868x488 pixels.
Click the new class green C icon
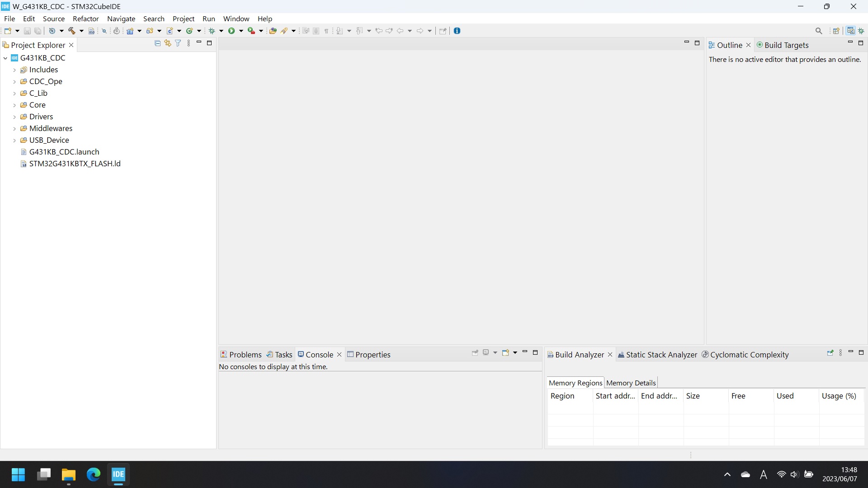point(189,31)
